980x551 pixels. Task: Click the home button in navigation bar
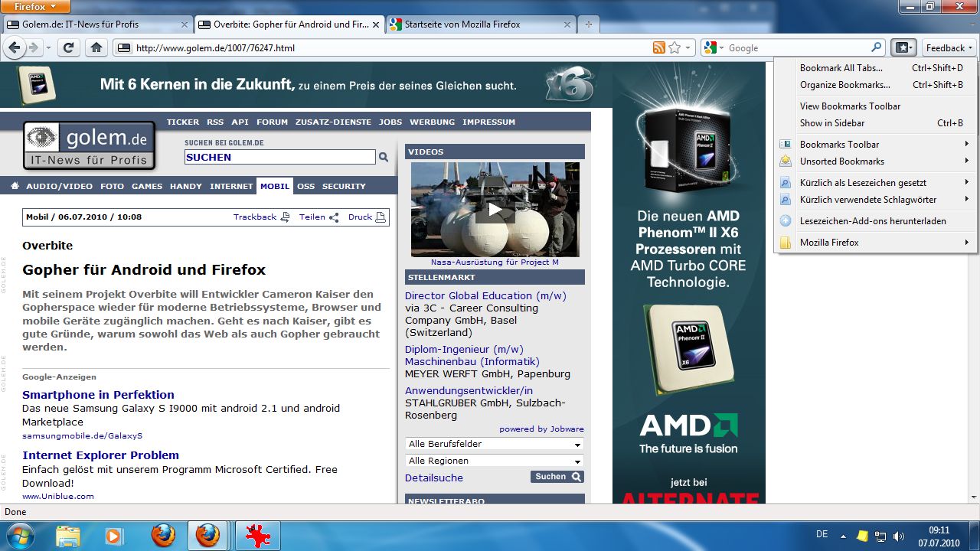[x=96, y=47]
